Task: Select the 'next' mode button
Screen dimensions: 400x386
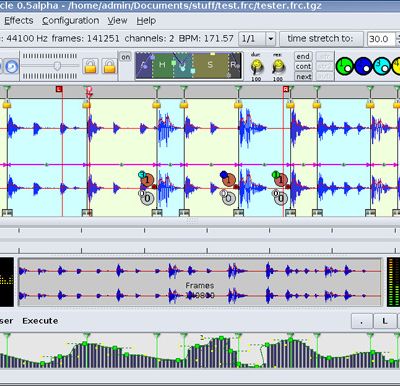Action: tap(303, 77)
